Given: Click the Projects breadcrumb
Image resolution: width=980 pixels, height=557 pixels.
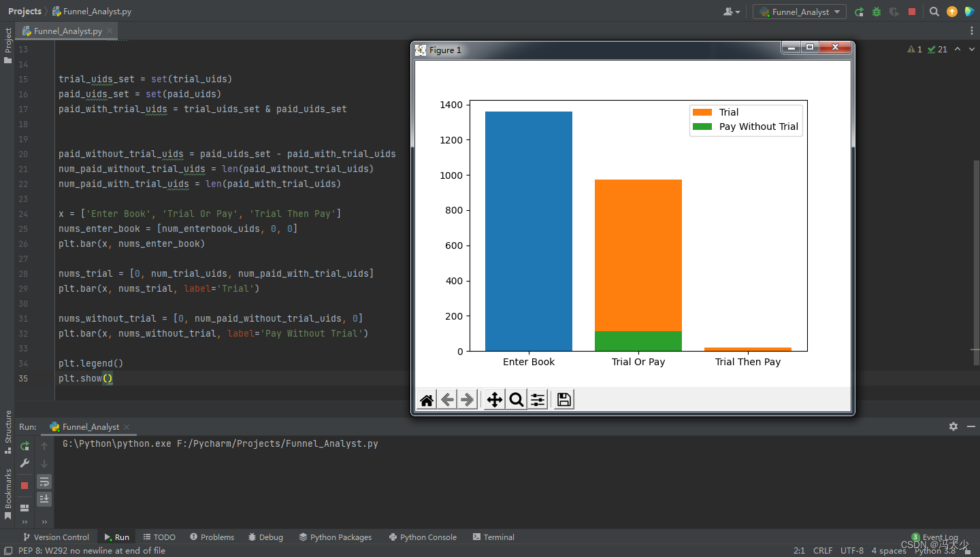Looking at the screenshot, I should [x=24, y=12].
